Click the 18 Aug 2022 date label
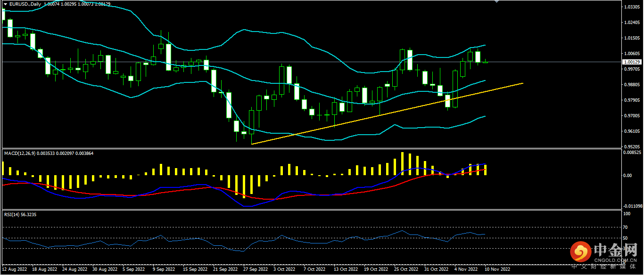 44,270
